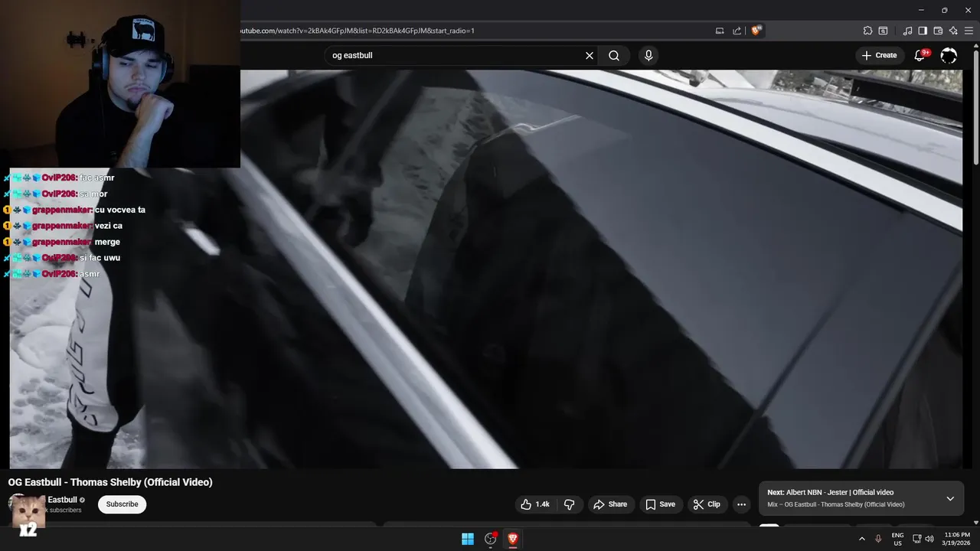
Task: Click the volume speaker tray icon
Action: pyautogui.click(x=929, y=539)
